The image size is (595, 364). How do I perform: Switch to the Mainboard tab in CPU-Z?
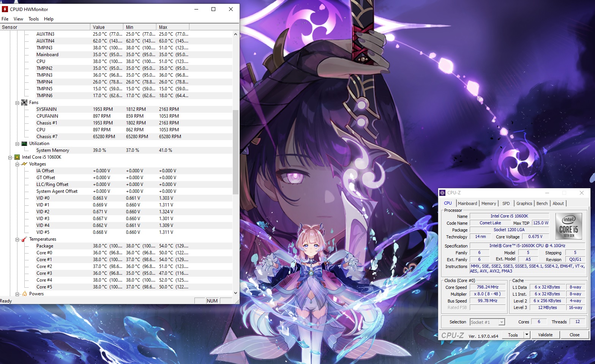pyautogui.click(x=467, y=203)
